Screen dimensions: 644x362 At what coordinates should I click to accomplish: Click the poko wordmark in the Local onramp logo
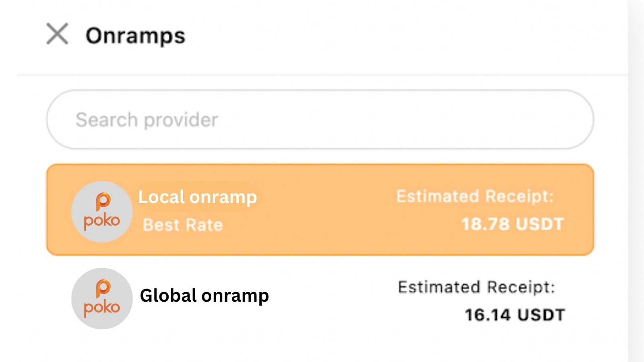tap(102, 221)
